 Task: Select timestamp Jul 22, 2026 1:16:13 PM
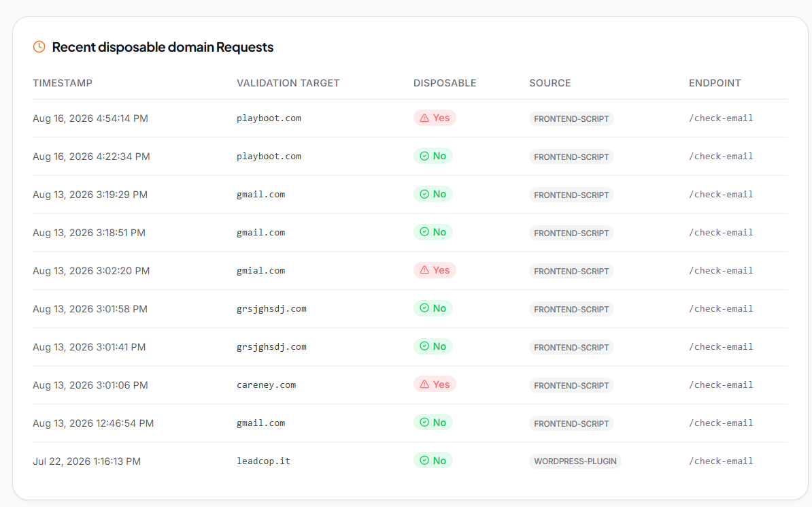(x=86, y=461)
